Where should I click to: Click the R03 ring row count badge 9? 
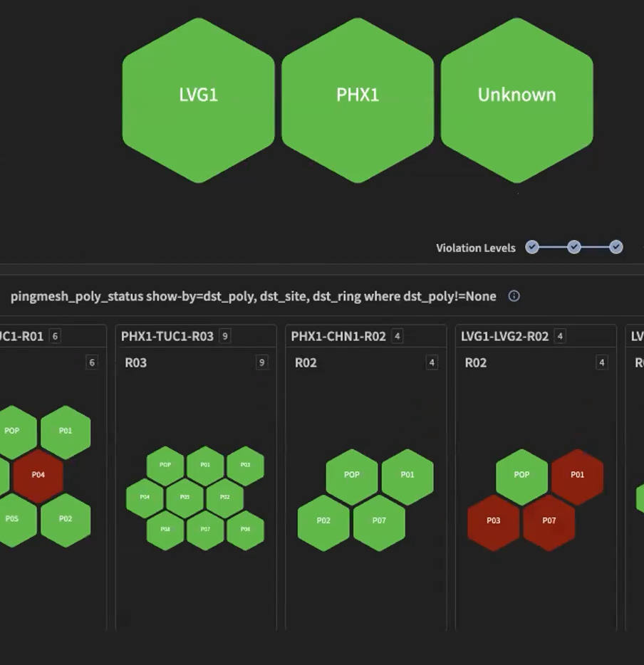click(261, 362)
